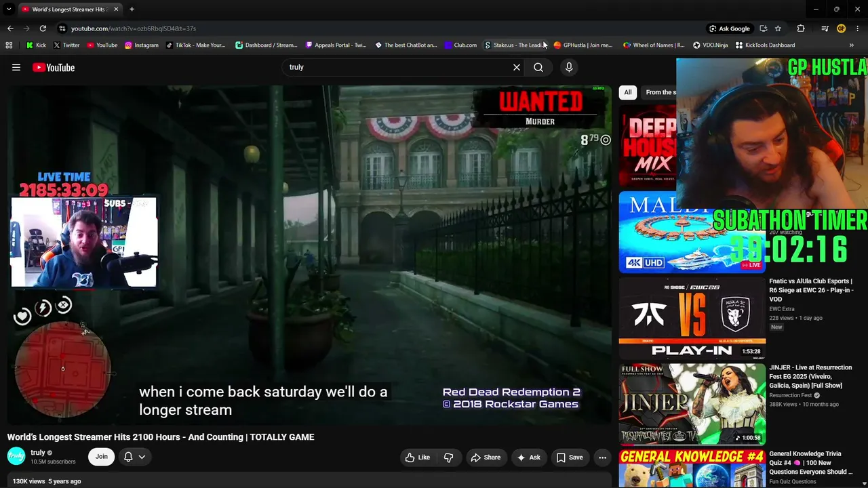Viewport: 868px width, 488px height.
Task: Click the JINJER Live video title
Action: click(810, 376)
